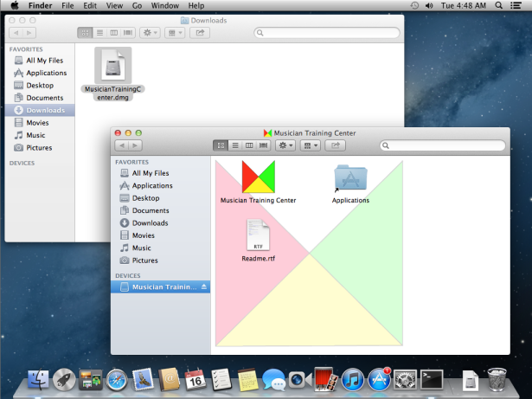
Task: Select Music in front window sidebar
Action: [161, 248]
